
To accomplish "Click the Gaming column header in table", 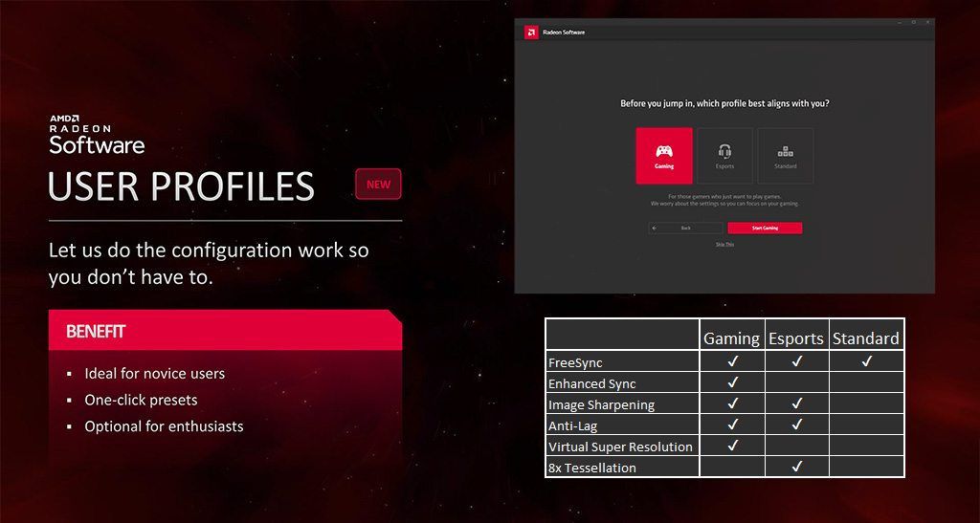I will coord(732,338).
